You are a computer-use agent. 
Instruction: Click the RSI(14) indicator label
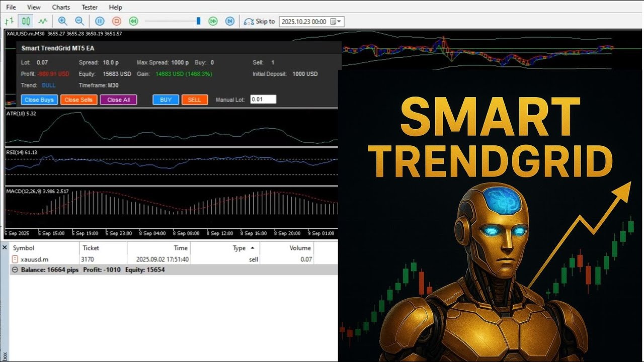click(22, 152)
